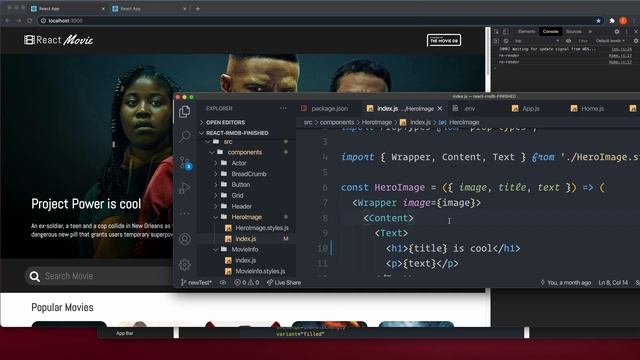Open the Default levels dropdown

click(610, 41)
